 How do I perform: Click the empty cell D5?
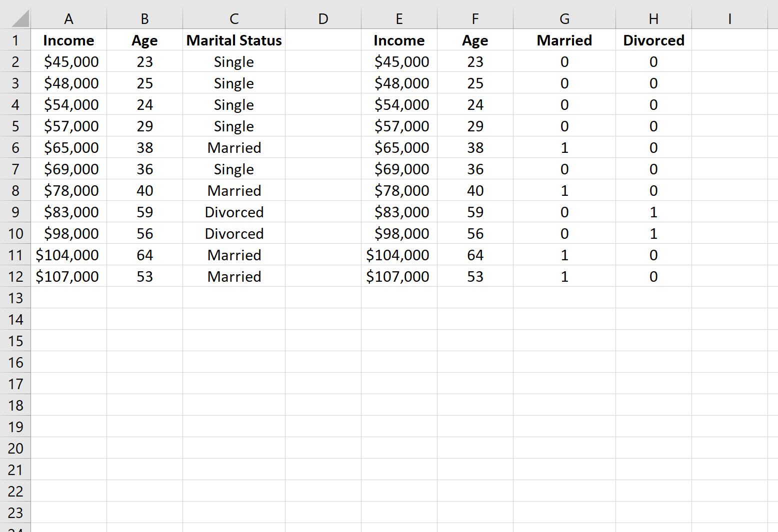click(x=323, y=126)
